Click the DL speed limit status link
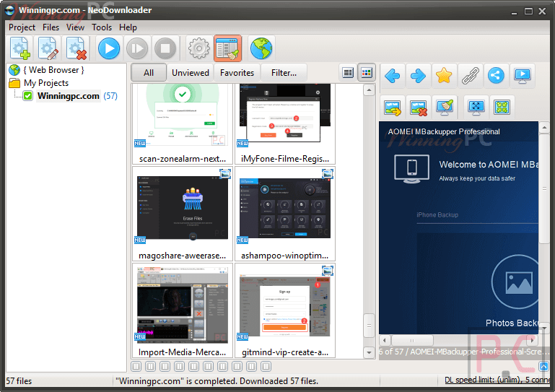 497,380
